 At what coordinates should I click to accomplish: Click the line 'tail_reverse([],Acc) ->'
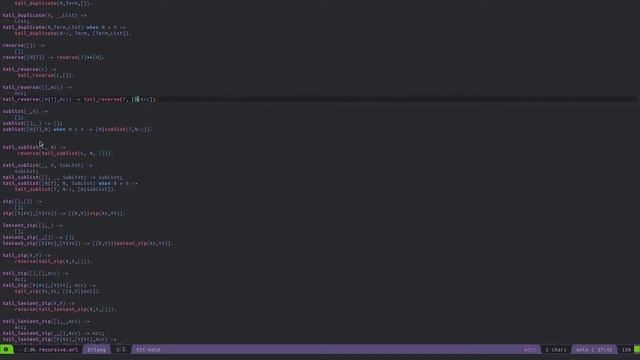pos(37,87)
